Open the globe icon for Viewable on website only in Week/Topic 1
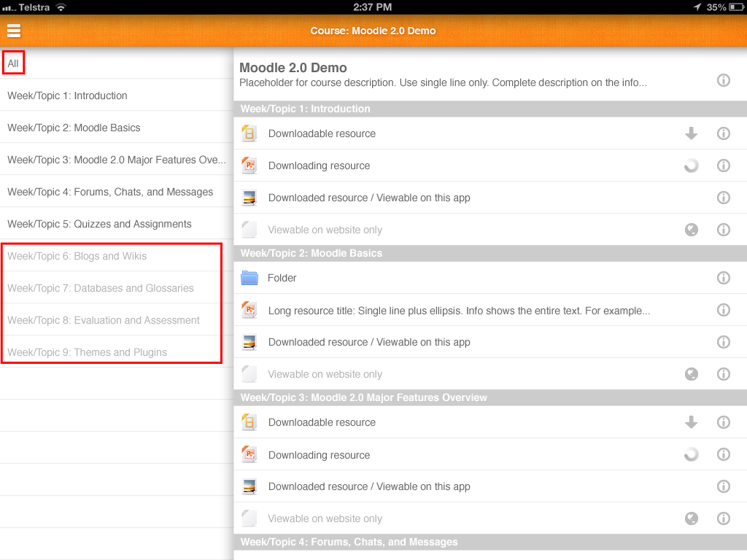The image size is (747, 560). [692, 230]
